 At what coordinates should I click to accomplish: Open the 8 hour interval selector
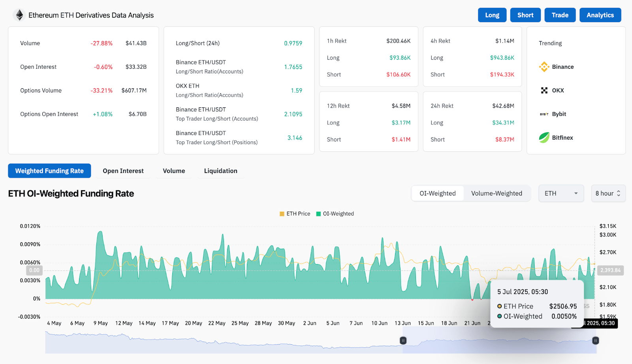[x=608, y=193]
